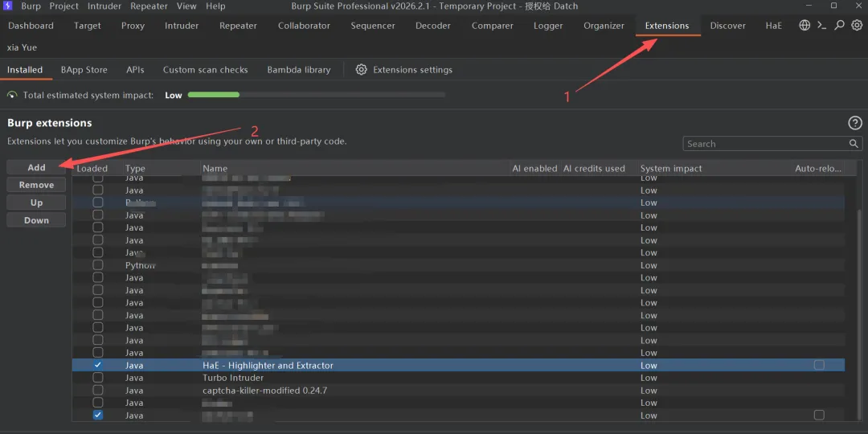Uncheck Loaded for HaE - Highlighter and Extractor
The image size is (868, 434).
click(x=98, y=366)
